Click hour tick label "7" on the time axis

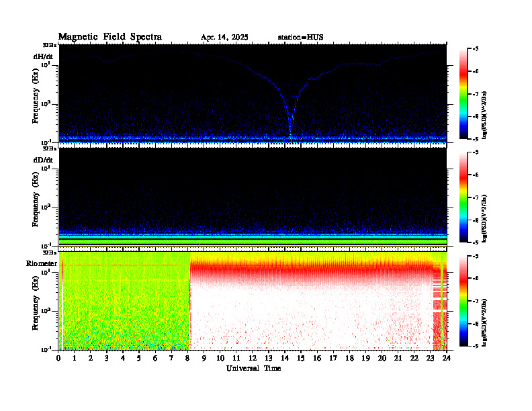pyautogui.click(x=171, y=359)
